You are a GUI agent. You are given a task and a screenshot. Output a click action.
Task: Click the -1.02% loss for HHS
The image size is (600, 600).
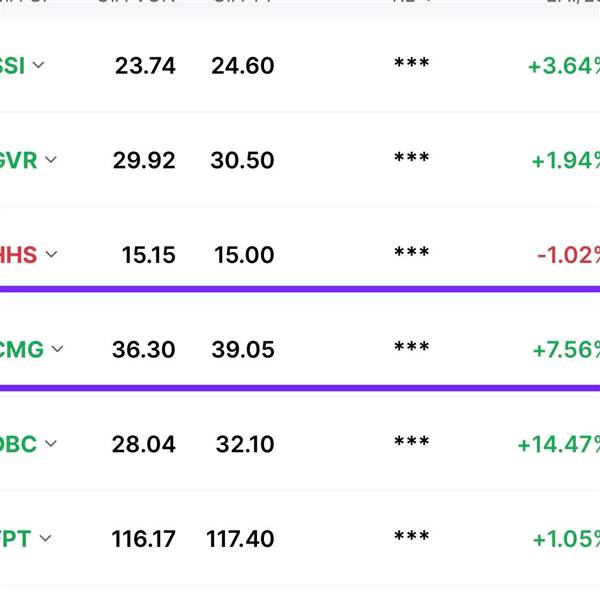[568, 255]
